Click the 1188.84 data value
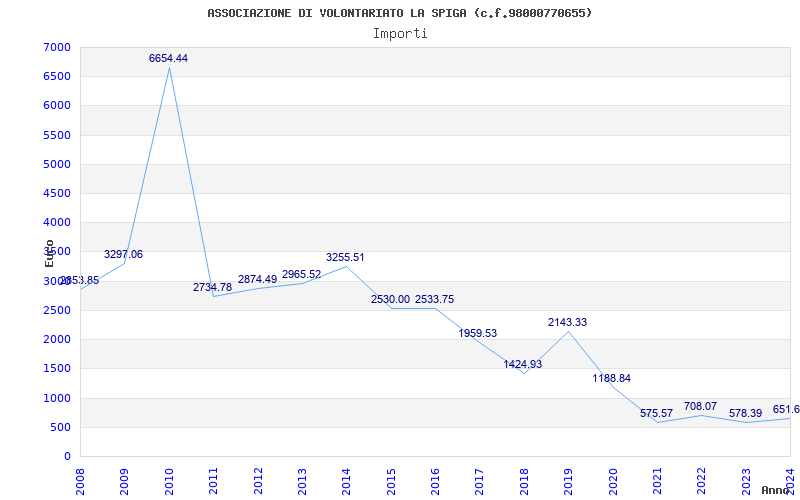Screen dimensions: 800x500 tap(611, 378)
